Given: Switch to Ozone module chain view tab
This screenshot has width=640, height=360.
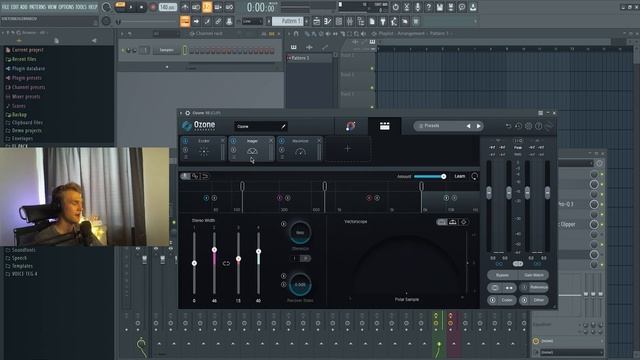Looking at the screenshot, I should click(384, 126).
